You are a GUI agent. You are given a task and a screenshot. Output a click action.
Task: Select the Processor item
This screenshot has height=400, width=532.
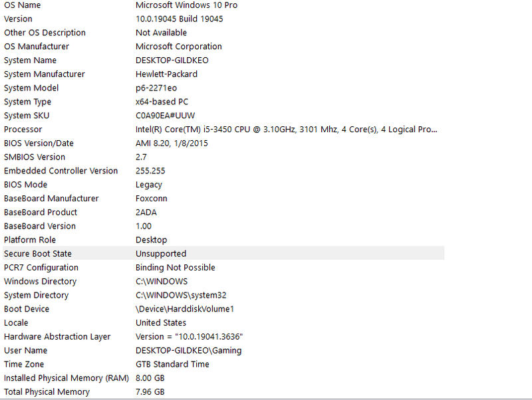coord(23,130)
